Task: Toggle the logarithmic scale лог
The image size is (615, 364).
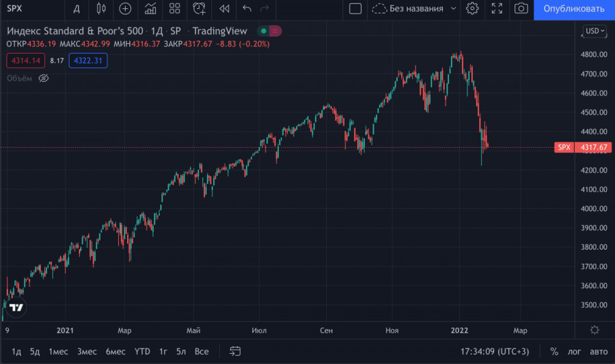Action: pos(574,352)
